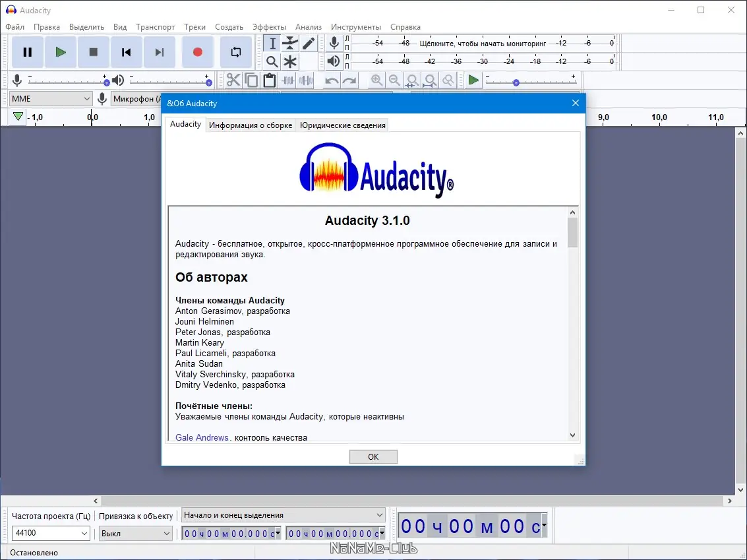Click the Undo arrow icon
The image size is (747, 560).
(332, 80)
